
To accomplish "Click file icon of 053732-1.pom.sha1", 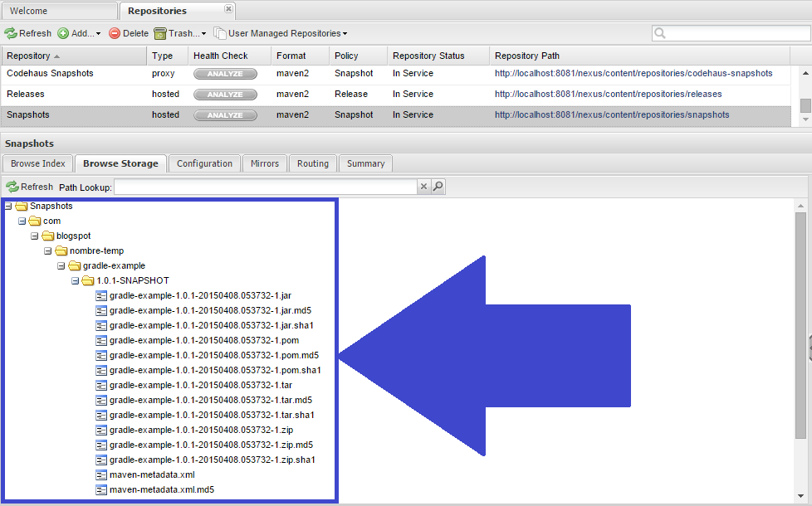I will tap(101, 371).
